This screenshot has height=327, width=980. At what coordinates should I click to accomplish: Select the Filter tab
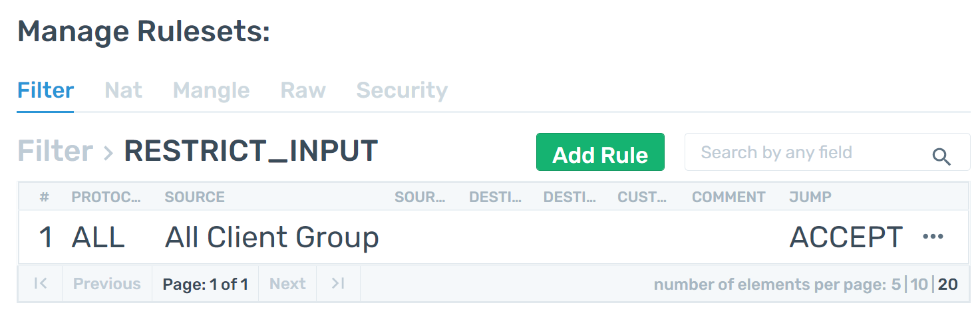[x=45, y=90]
